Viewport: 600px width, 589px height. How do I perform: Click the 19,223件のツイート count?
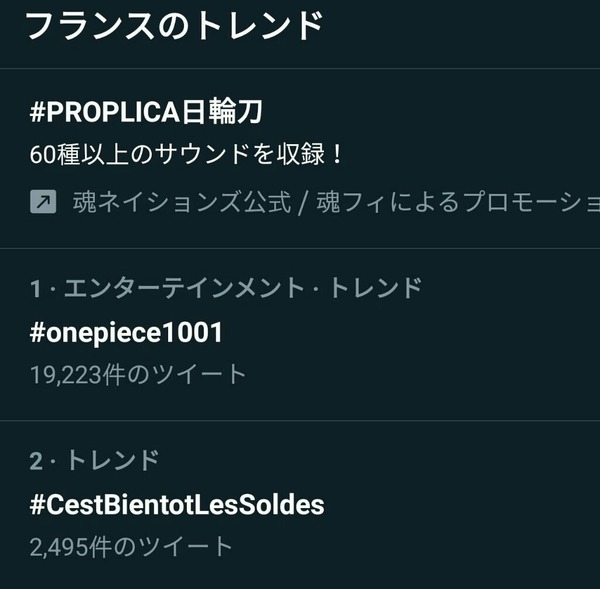click(138, 374)
